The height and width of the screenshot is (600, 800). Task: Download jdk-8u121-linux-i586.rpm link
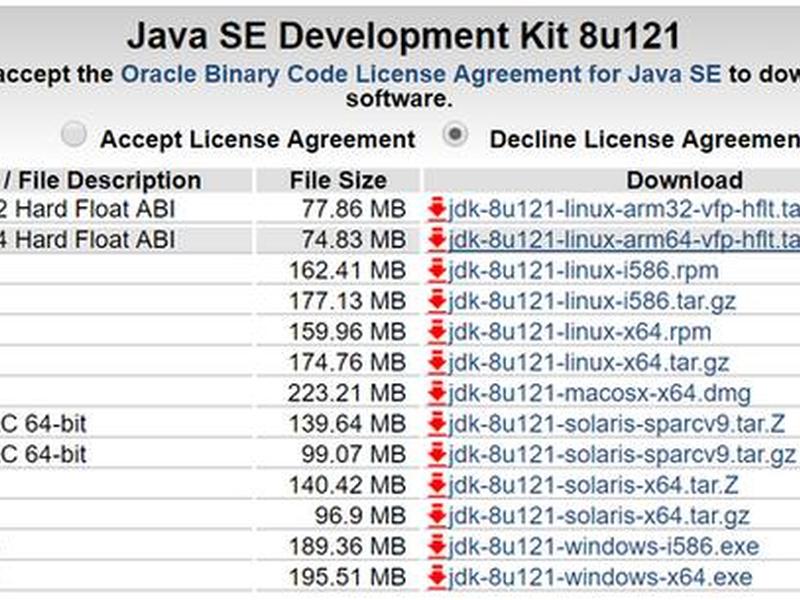(583, 270)
